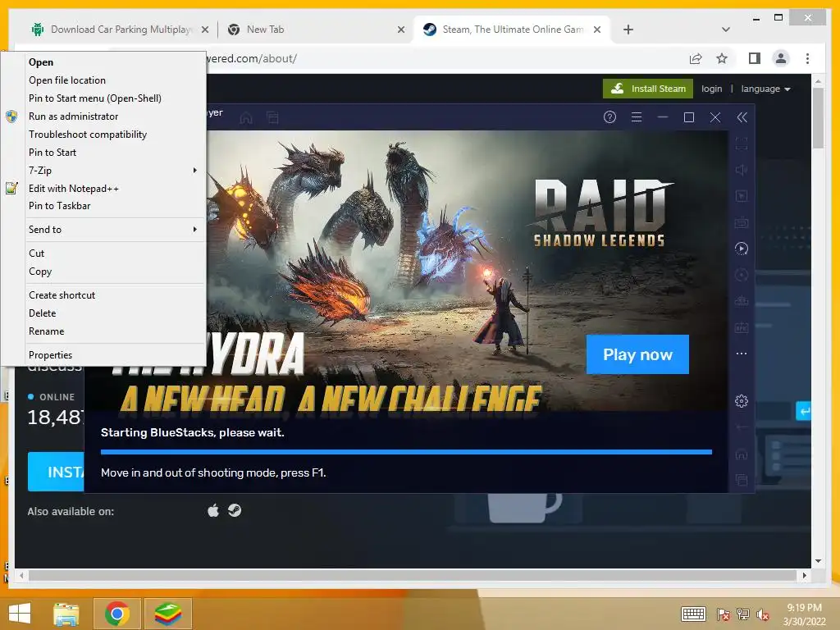Select Create shortcut

tap(115, 295)
